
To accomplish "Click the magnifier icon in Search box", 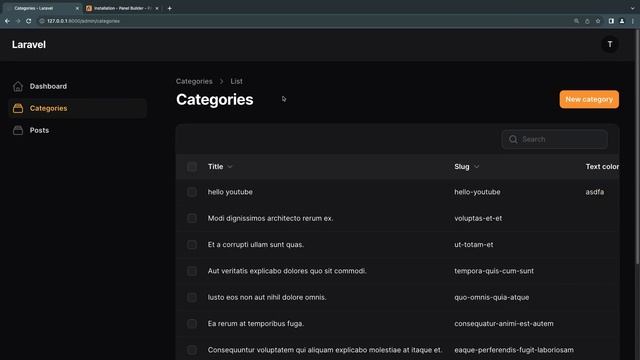I will (x=513, y=139).
